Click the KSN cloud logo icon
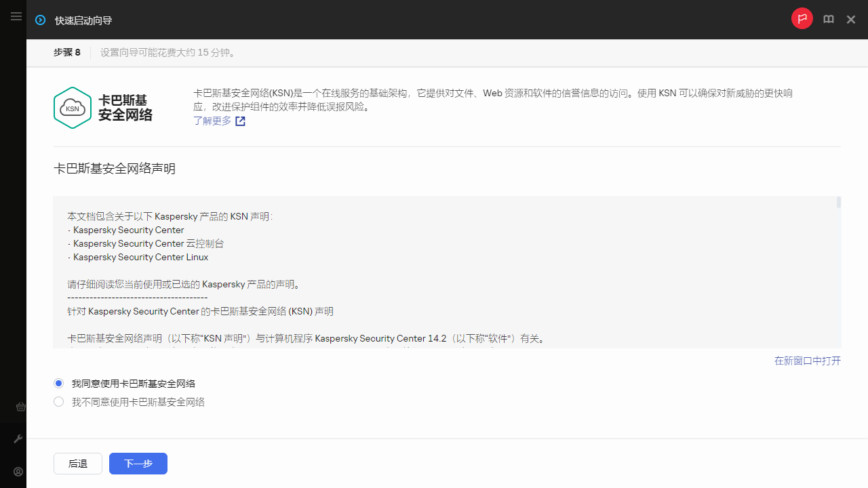868x488 pixels. [x=73, y=107]
